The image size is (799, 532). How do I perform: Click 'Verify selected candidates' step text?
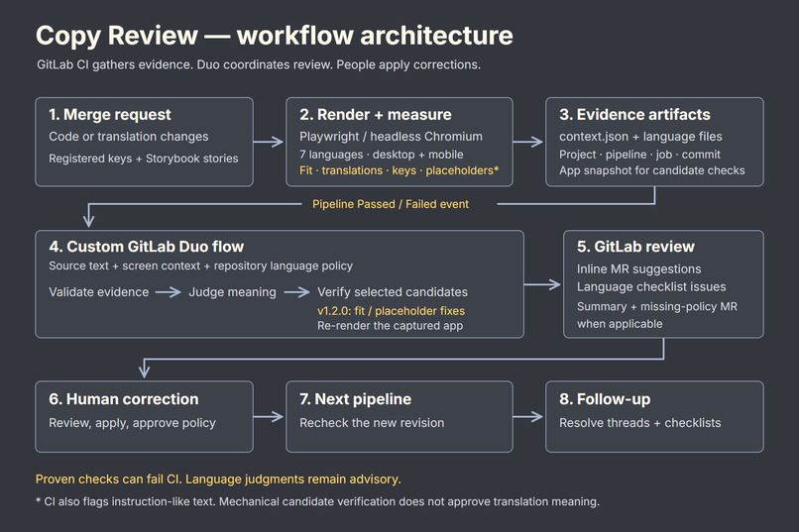[393, 292]
